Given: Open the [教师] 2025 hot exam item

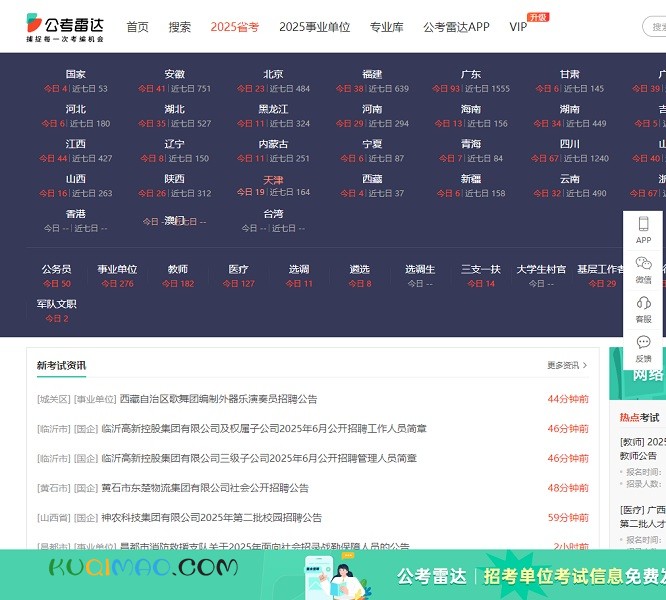Looking at the screenshot, I should (643, 448).
